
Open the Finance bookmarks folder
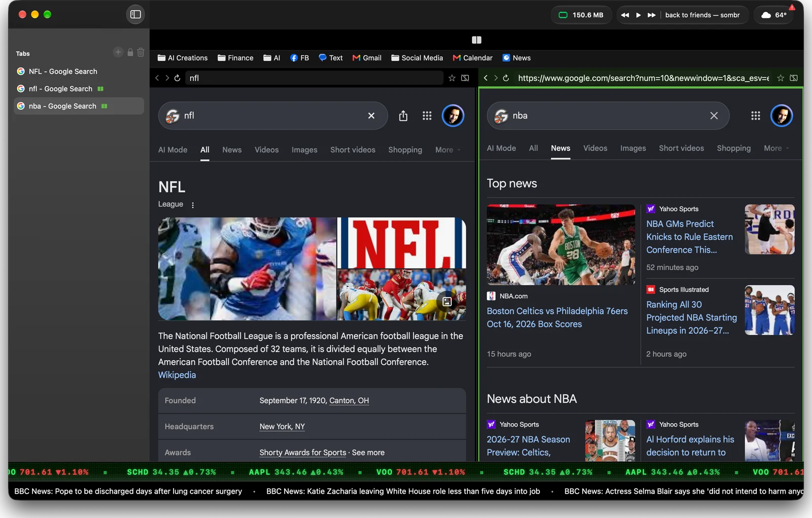tap(235, 58)
